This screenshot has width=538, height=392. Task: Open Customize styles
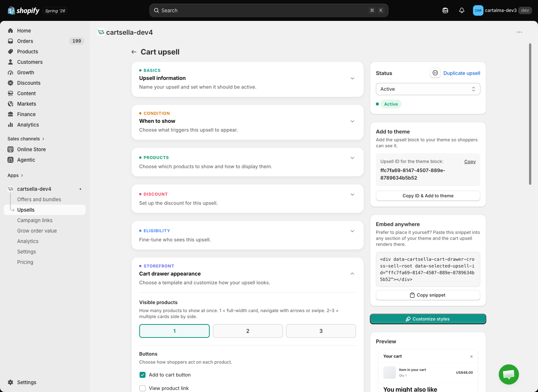[428, 319]
